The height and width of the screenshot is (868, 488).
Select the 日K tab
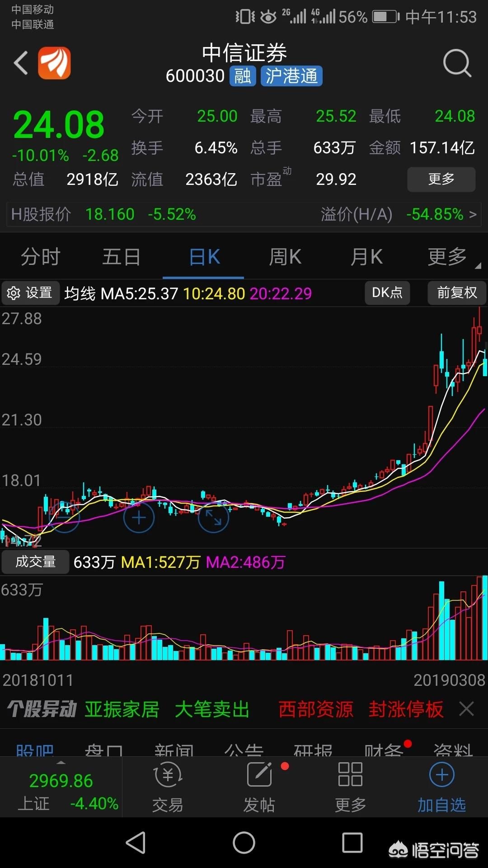pyautogui.click(x=204, y=257)
